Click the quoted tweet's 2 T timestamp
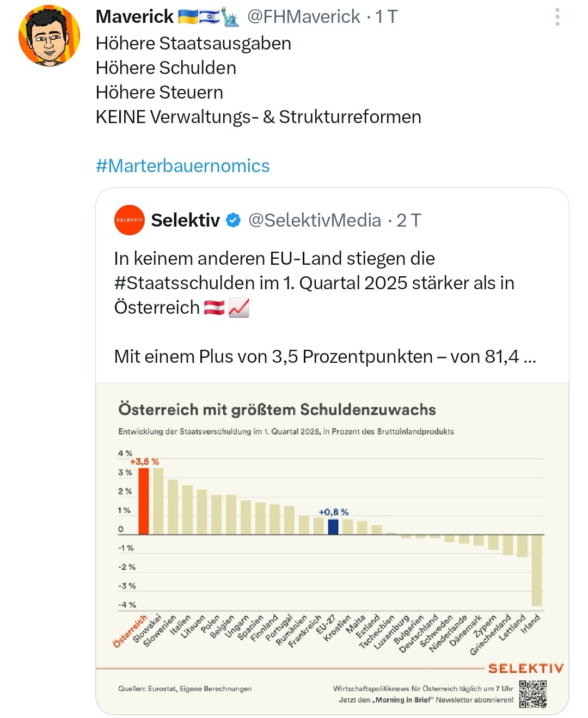 [x=408, y=220]
